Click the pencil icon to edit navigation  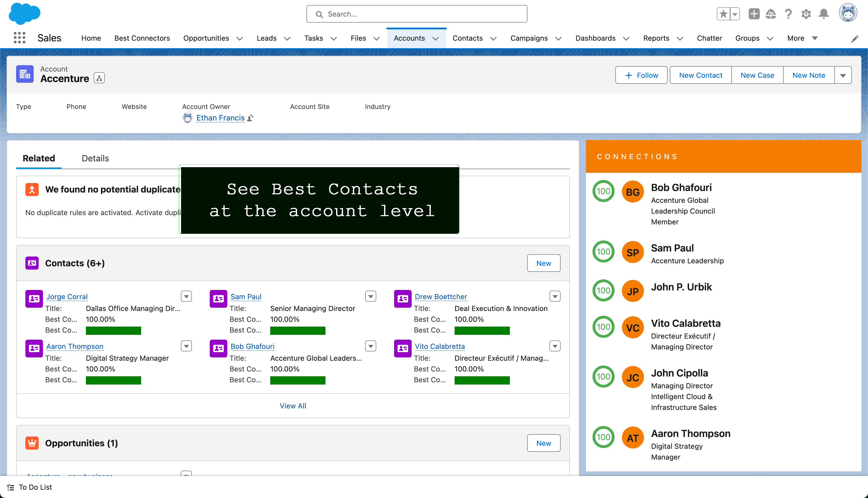855,39
